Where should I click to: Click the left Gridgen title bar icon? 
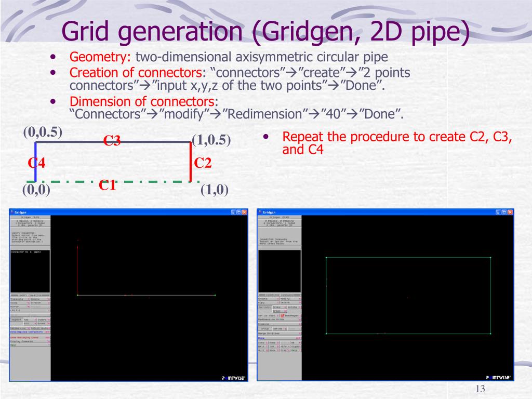12,212
